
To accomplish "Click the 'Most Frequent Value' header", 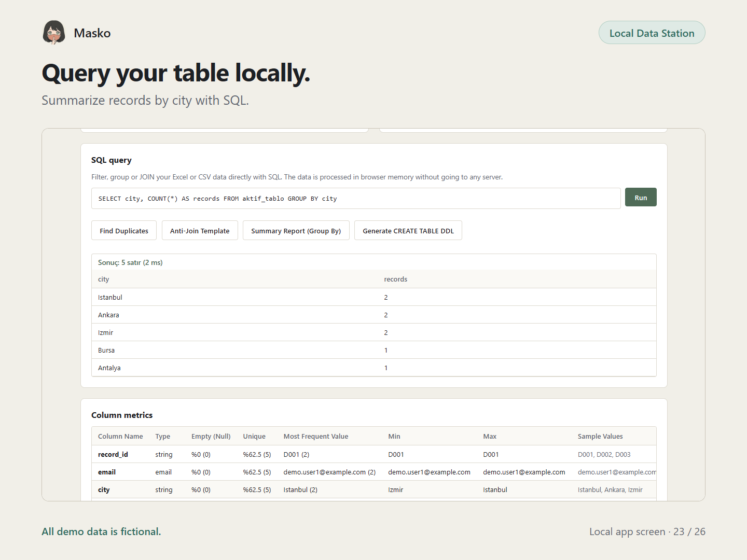I will [x=316, y=436].
